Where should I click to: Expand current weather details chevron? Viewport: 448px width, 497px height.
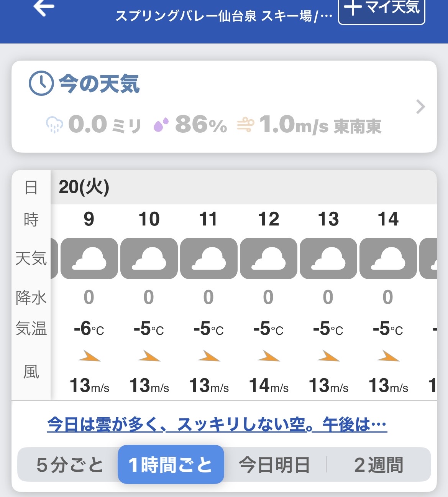(x=420, y=107)
